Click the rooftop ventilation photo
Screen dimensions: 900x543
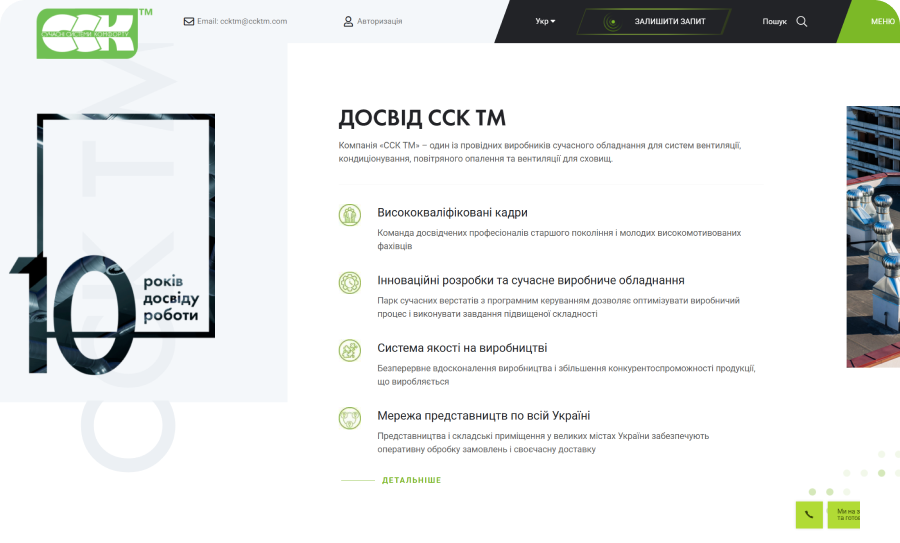pyautogui.click(x=873, y=236)
